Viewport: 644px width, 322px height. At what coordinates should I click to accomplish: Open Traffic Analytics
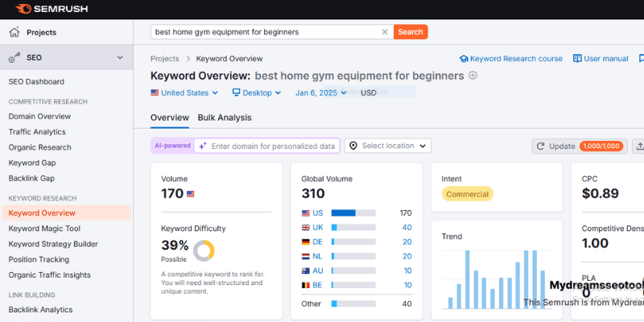pos(37,132)
